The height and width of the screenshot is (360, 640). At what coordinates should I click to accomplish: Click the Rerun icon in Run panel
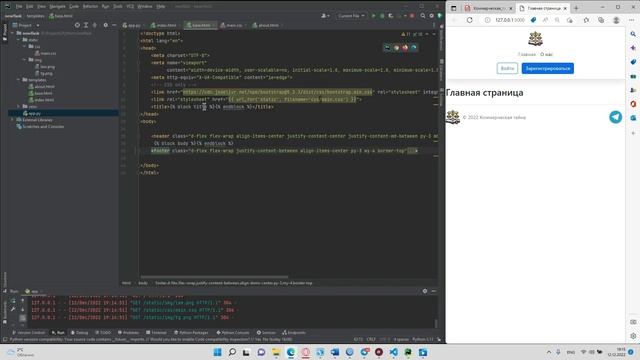coord(13,301)
